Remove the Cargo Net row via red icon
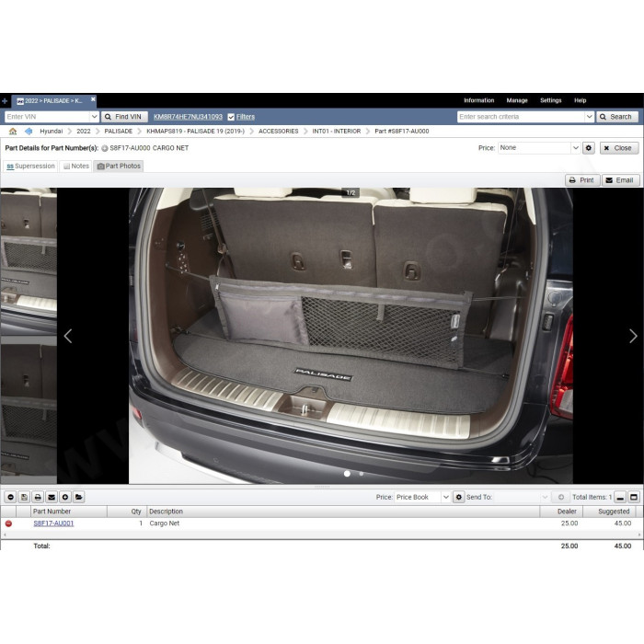 8,523
